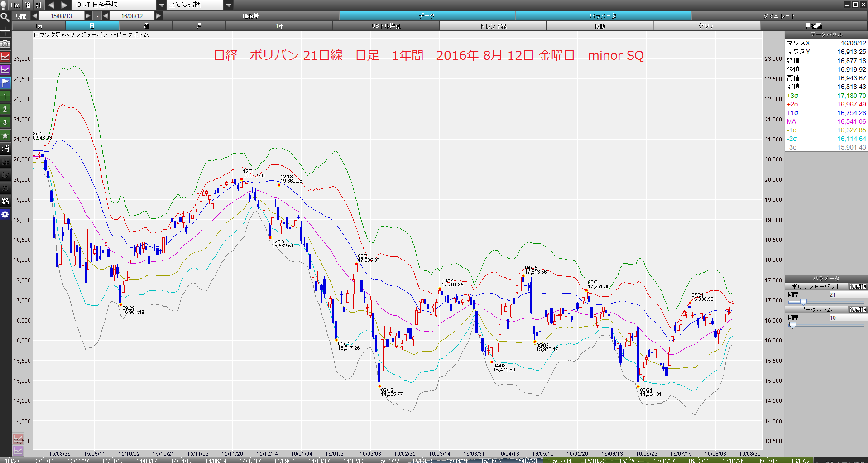Click the symbol field 101/T 日経平均
868x463 pixels.
[115, 5]
